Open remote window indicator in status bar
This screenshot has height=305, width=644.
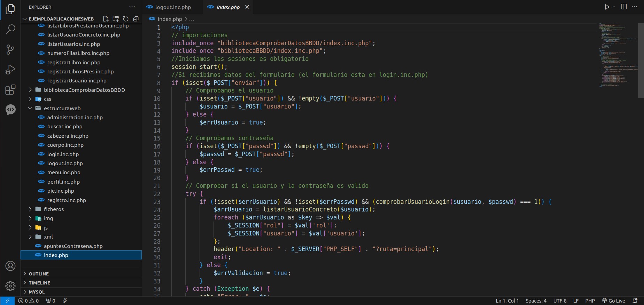(x=7, y=301)
